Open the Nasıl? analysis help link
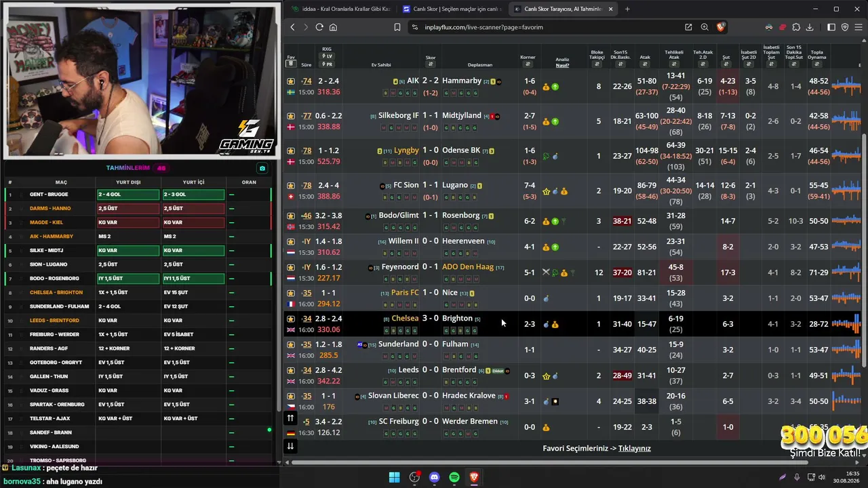Image resolution: width=868 pixels, height=488 pixels. pyautogui.click(x=562, y=65)
